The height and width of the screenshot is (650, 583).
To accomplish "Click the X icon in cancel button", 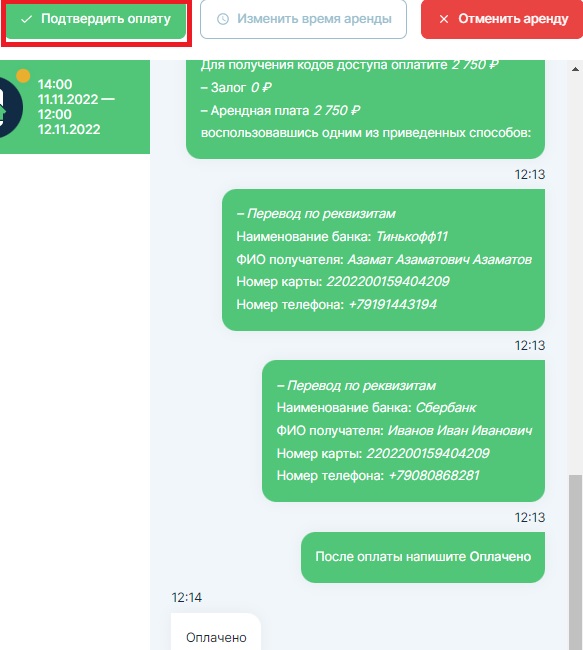I will tap(444, 19).
